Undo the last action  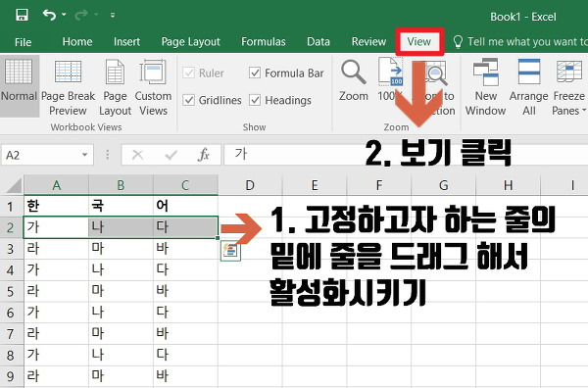(x=50, y=15)
